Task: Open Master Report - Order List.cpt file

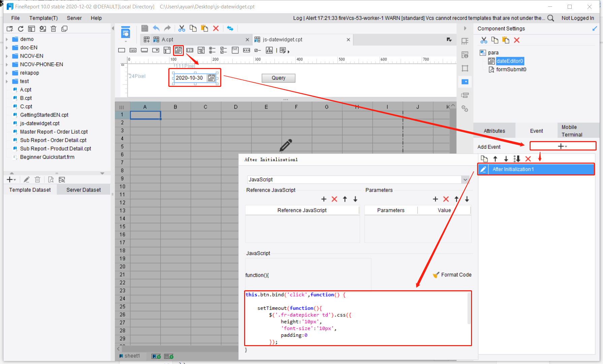Action: pos(54,132)
